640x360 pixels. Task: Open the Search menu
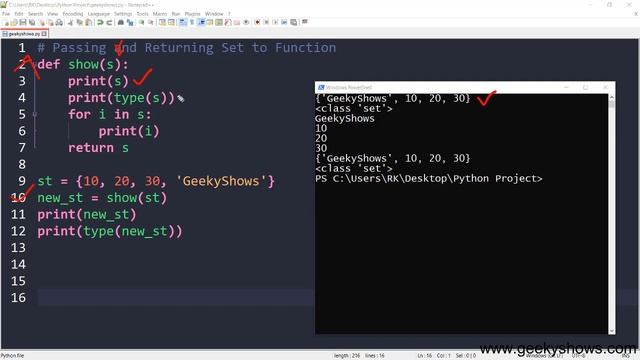click(x=35, y=14)
